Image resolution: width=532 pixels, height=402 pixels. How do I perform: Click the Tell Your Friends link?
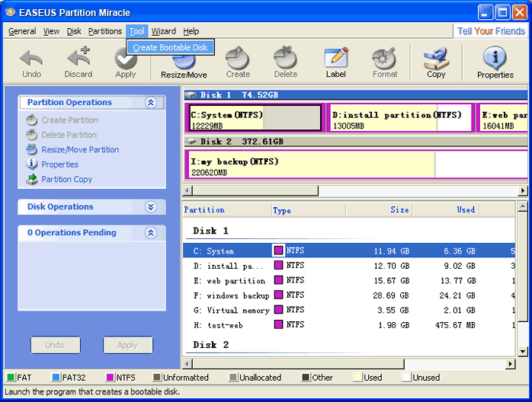491,31
